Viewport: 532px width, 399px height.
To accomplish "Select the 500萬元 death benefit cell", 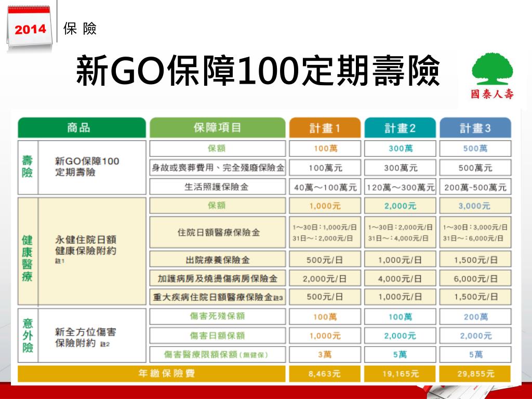I will click(475, 168).
